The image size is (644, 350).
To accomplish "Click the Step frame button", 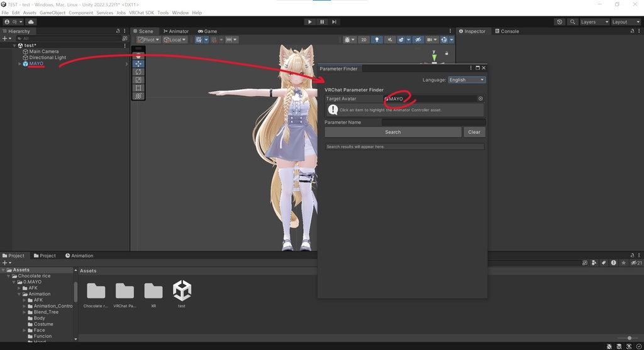I will [x=334, y=22].
